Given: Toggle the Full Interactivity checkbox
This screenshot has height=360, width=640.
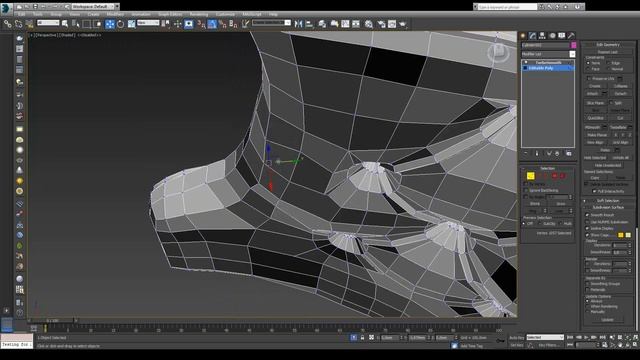Looking at the screenshot, I should tap(594, 191).
